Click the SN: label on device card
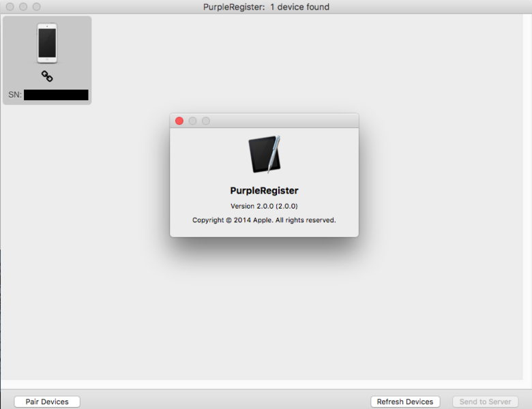The image size is (532, 409). click(15, 95)
